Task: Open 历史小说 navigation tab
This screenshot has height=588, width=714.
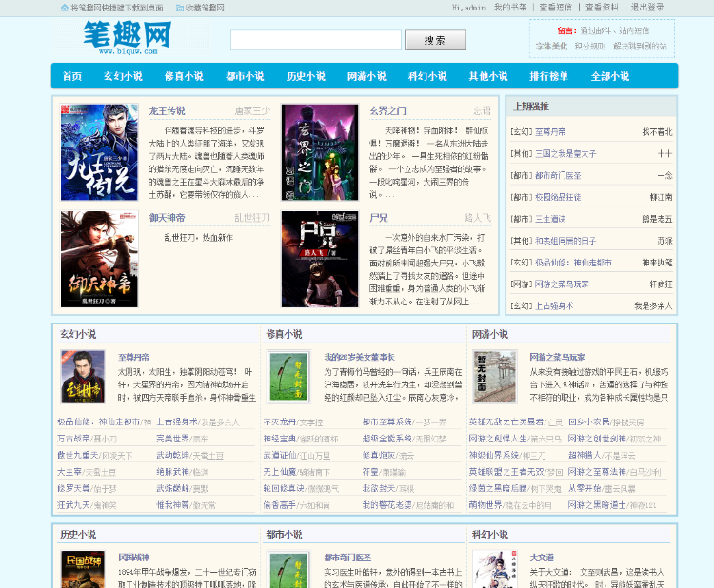Action: click(x=306, y=76)
